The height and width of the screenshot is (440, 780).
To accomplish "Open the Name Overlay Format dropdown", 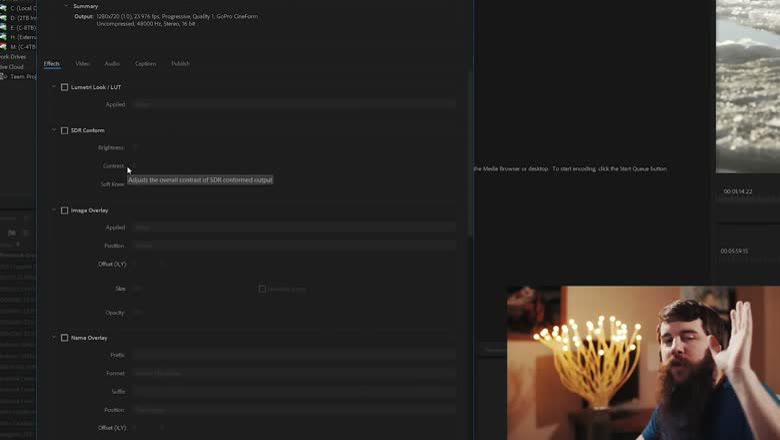I will [x=293, y=373].
